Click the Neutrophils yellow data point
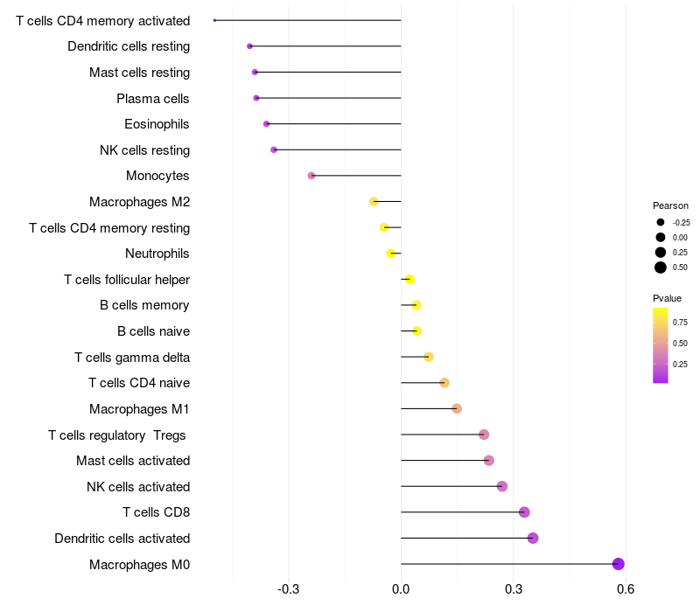 pos(391,254)
